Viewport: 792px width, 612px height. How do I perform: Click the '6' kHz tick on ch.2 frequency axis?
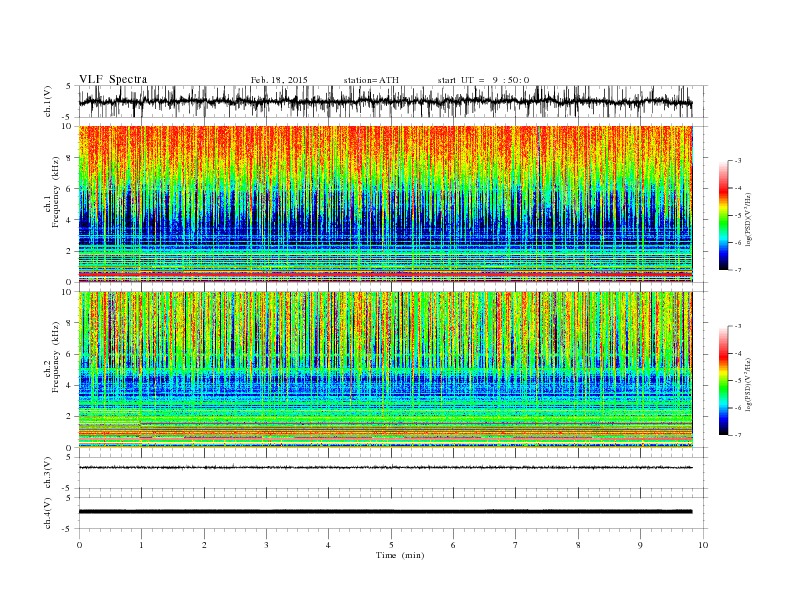pos(70,354)
